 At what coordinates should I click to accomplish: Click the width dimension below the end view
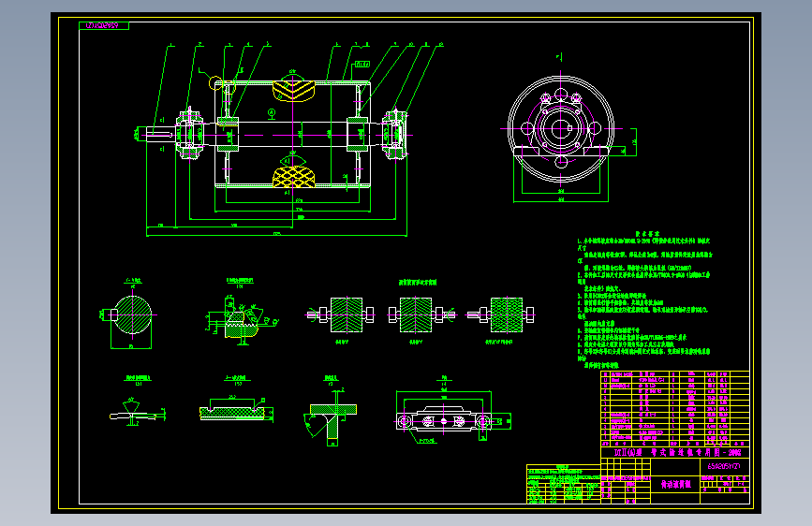pyautogui.click(x=561, y=200)
